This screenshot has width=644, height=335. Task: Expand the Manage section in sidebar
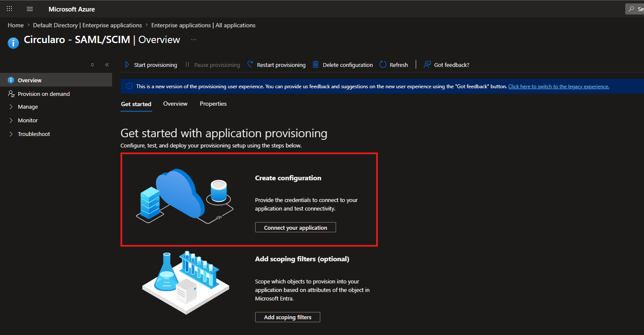coord(28,107)
